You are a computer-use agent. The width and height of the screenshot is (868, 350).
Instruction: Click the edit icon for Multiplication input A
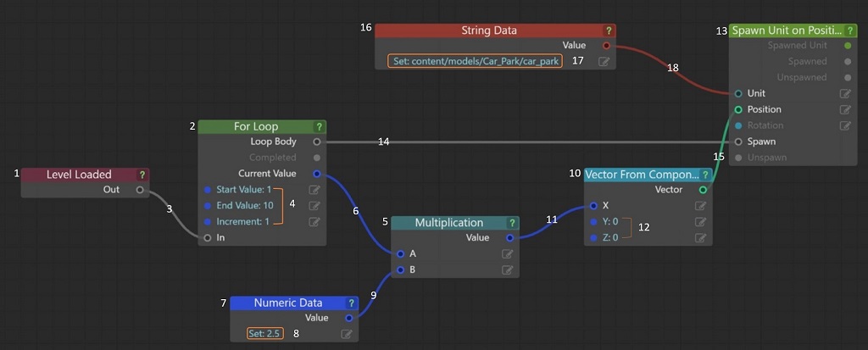[508, 253]
